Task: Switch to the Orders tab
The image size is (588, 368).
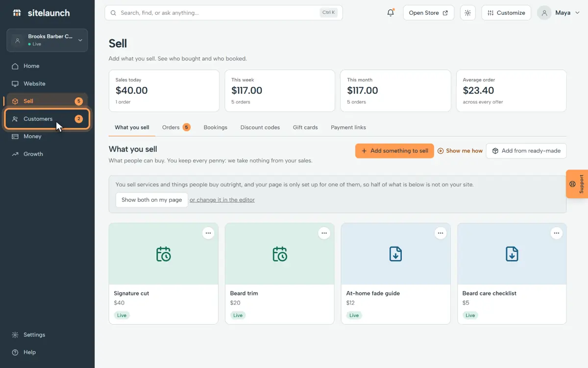Action: click(176, 127)
